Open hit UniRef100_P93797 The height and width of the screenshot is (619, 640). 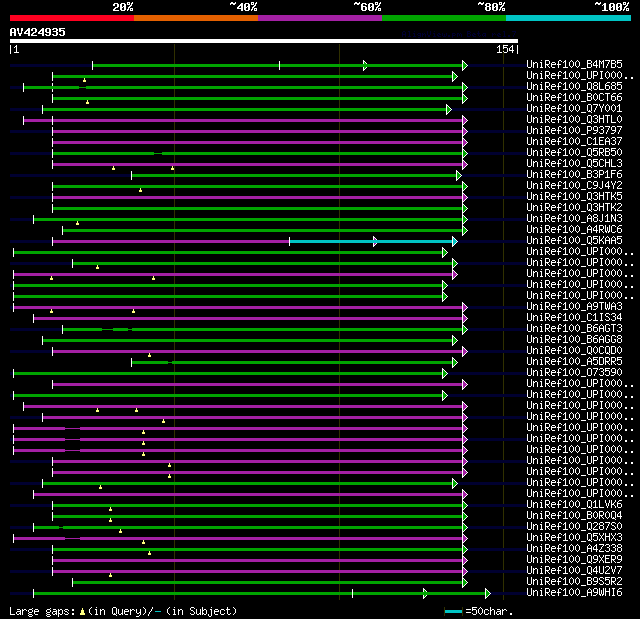point(574,131)
